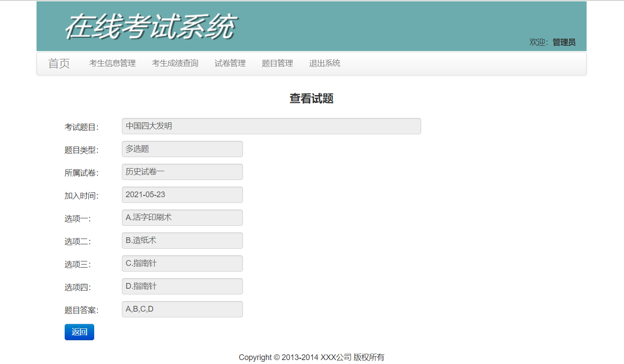Image resolution: width=624 pixels, height=364 pixels.
Task: Click the 题目答案: label
Action: pos(82,310)
